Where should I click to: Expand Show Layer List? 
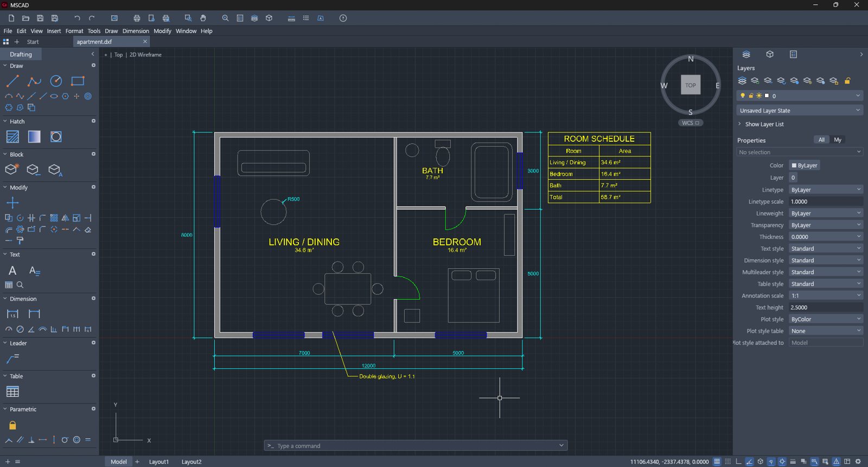coord(761,124)
